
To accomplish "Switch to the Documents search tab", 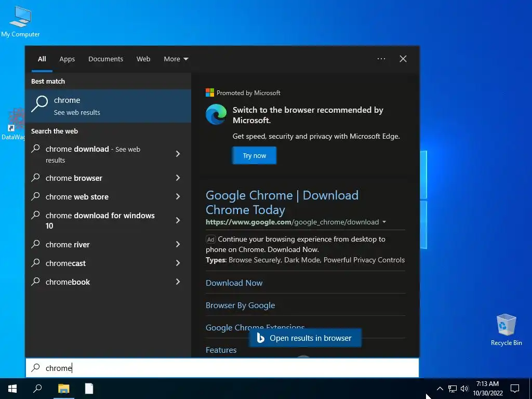I will [106, 59].
